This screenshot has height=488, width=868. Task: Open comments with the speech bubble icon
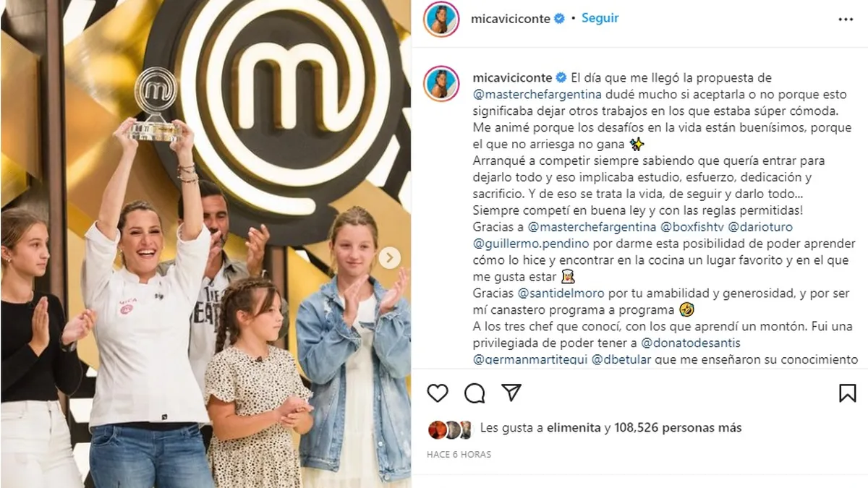click(475, 393)
